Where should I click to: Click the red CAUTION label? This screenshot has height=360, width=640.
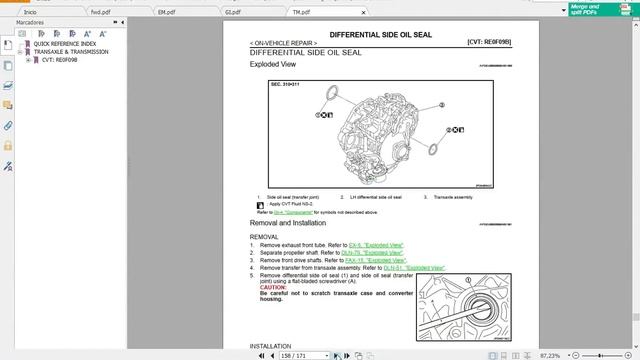tap(273, 287)
